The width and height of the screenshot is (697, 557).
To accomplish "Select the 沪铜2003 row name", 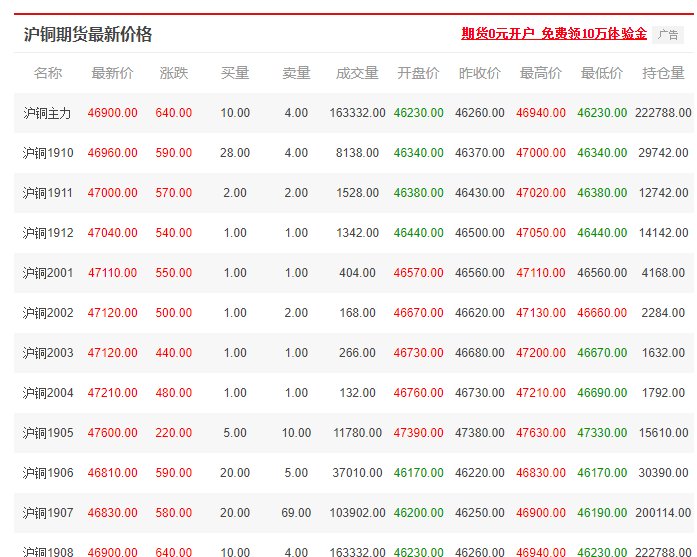I will pos(48,353).
